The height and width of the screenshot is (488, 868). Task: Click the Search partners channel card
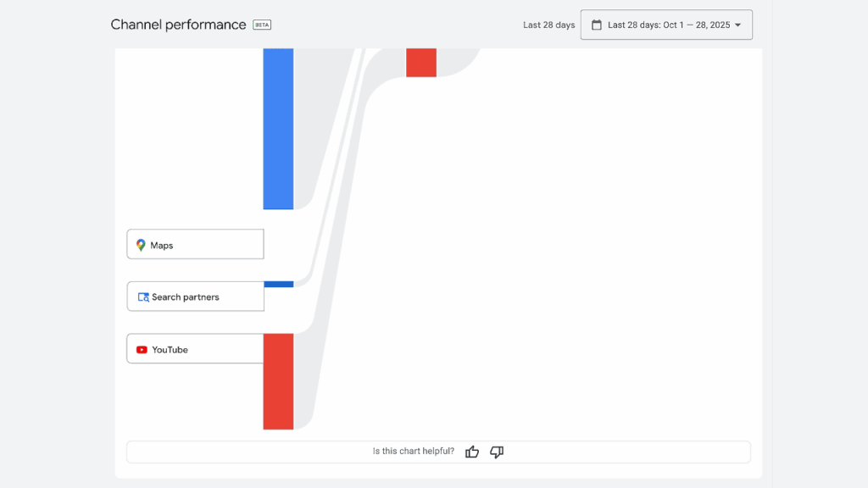coord(195,297)
